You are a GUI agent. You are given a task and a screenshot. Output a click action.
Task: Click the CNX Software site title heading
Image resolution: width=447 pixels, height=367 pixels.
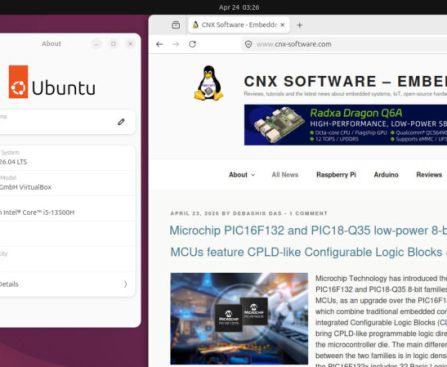[x=345, y=81]
